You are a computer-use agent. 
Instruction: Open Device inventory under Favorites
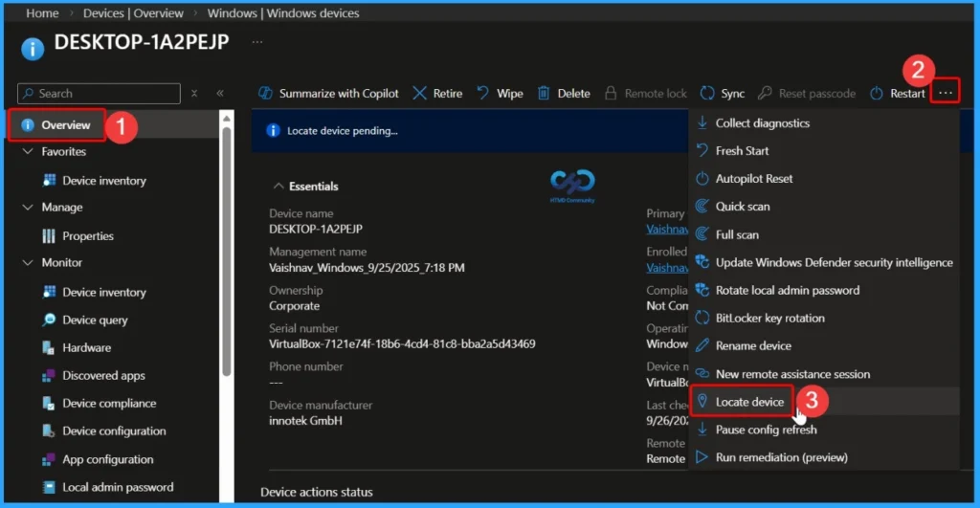(x=103, y=181)
